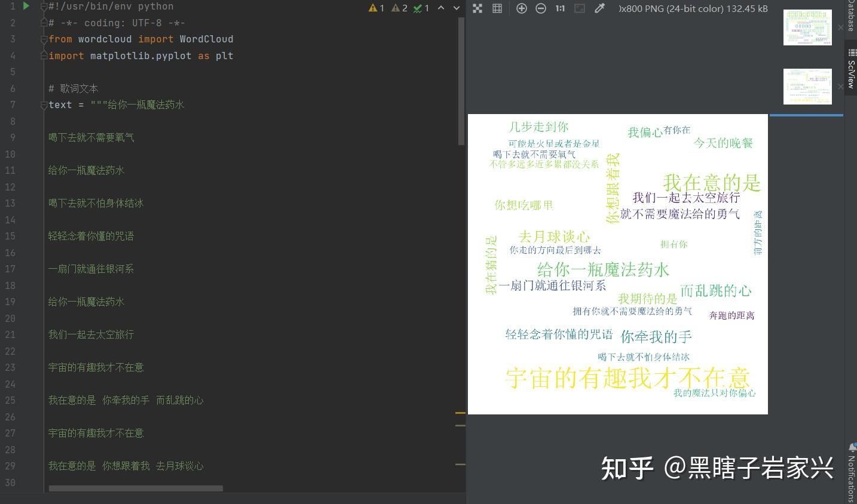Click 'matplotlib.pyplot' on line 4
Image resolution: width=857 pixels, height=504 pixels.
point(141,56)
